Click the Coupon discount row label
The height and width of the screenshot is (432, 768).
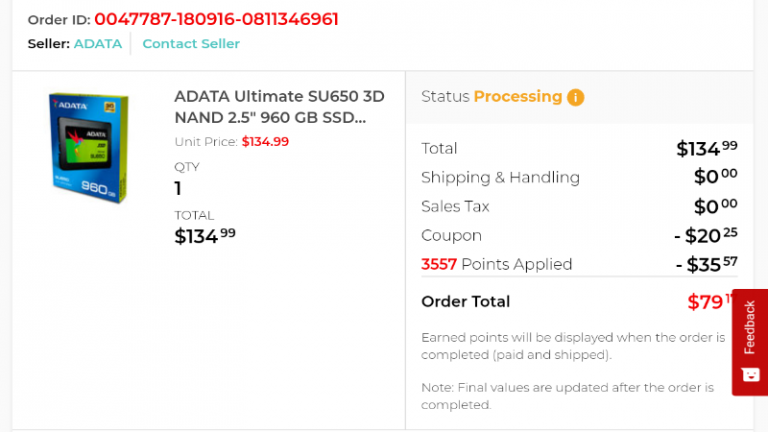(451, 236)
